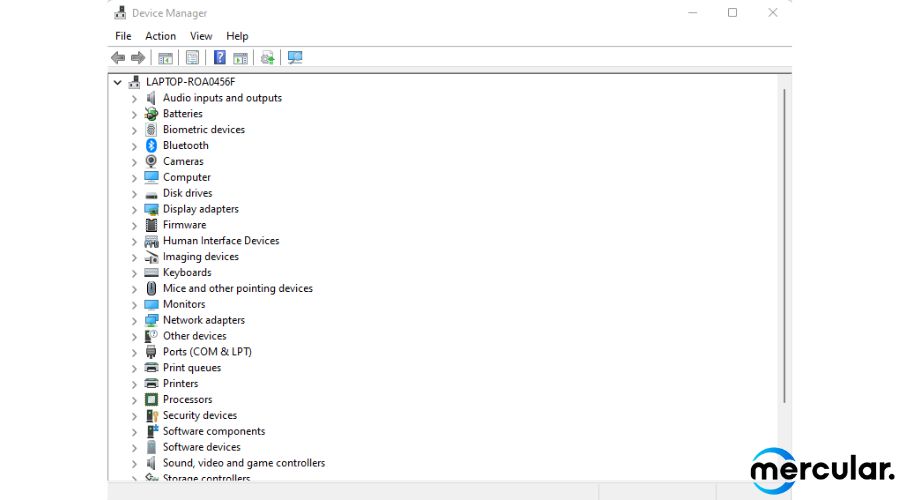Click the Batteries category icon
The image size is (900, 500).
coord(151,114)
